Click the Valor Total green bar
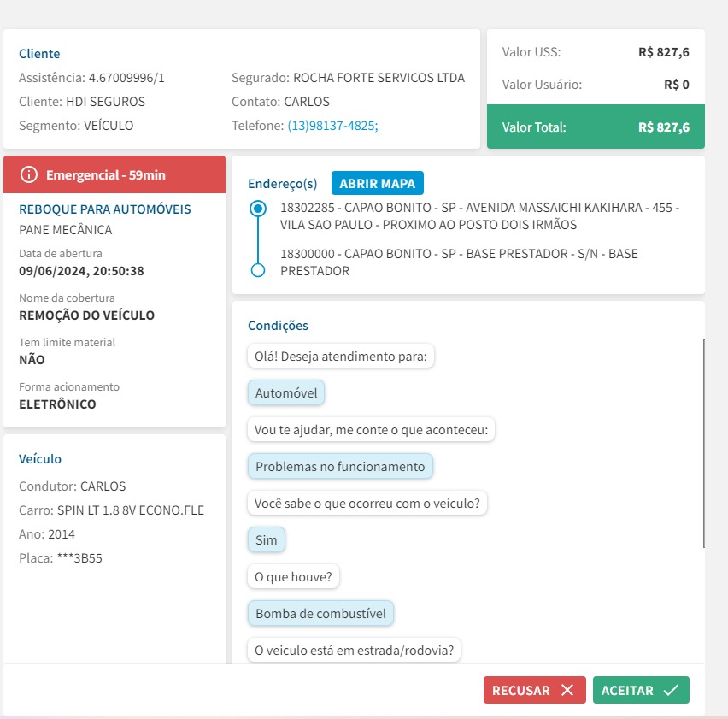Viewport: 728px width, 719px height. click(596, 127)
